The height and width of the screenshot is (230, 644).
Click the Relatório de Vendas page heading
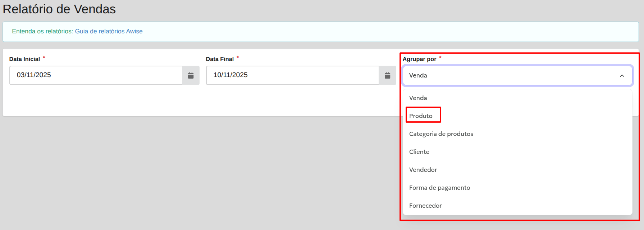coord(59,9)
